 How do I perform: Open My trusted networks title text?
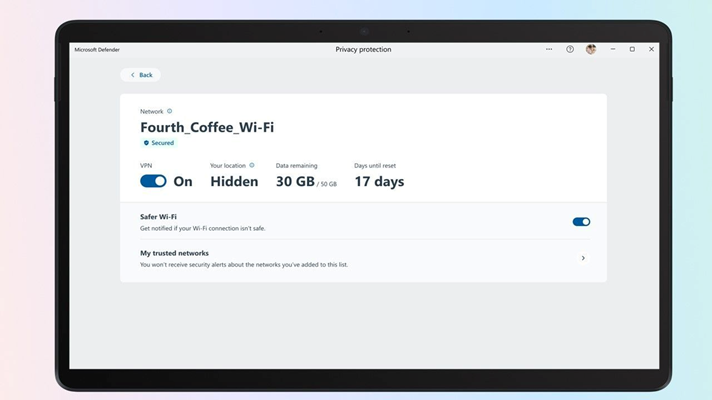pyautogui.click(x=174, y=253)
